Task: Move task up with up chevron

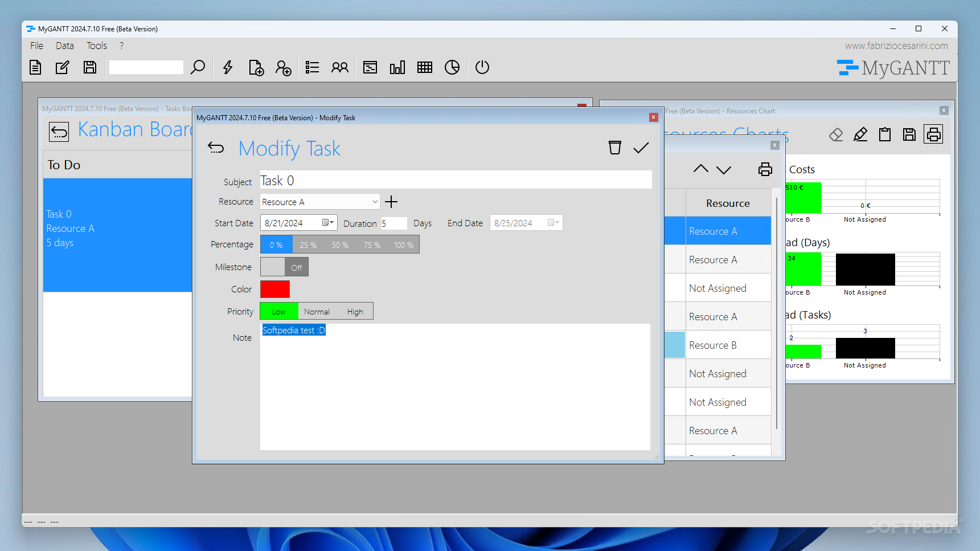Action: coord(701,169)
